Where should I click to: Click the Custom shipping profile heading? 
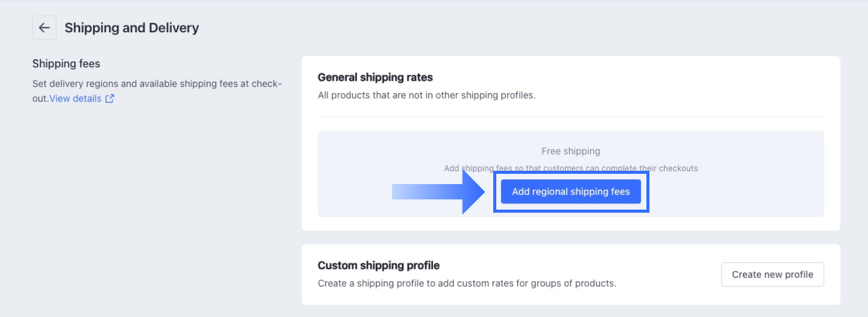tap(379, 265)
